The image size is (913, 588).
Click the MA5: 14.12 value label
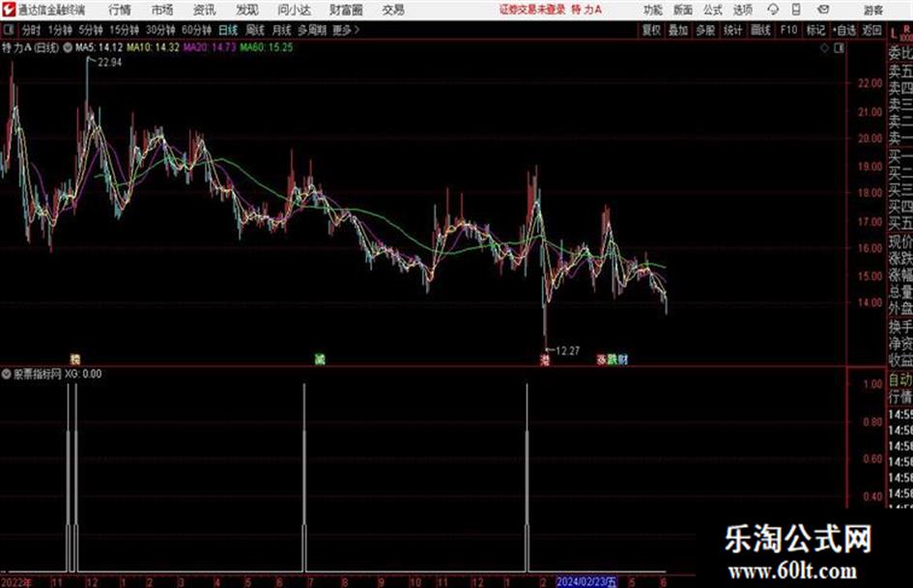[99, 47]
